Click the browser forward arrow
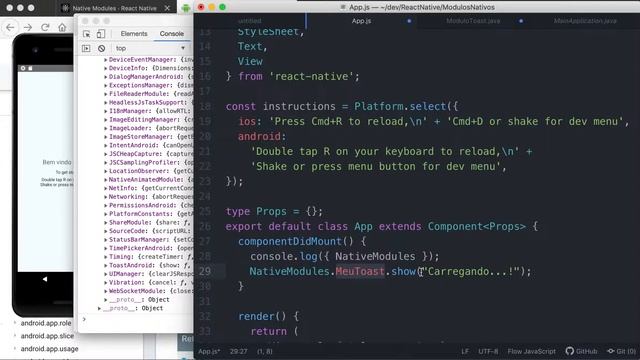 (x=28, y=27)
